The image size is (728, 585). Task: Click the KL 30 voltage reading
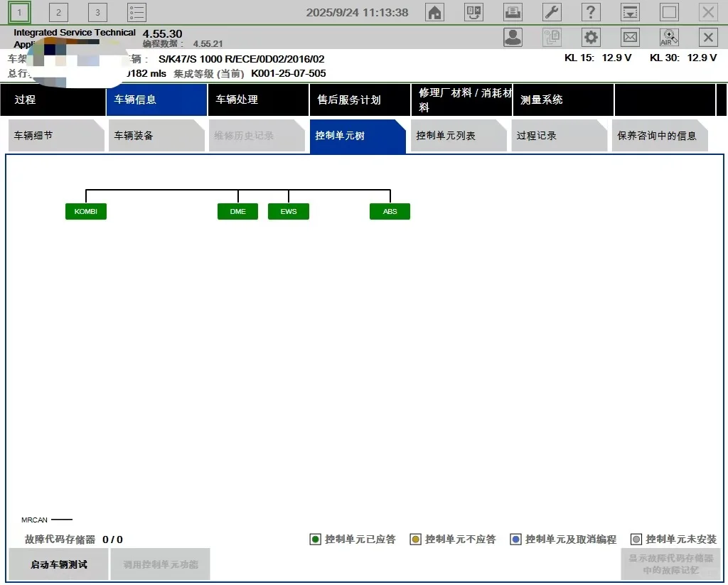pos(683,58)
